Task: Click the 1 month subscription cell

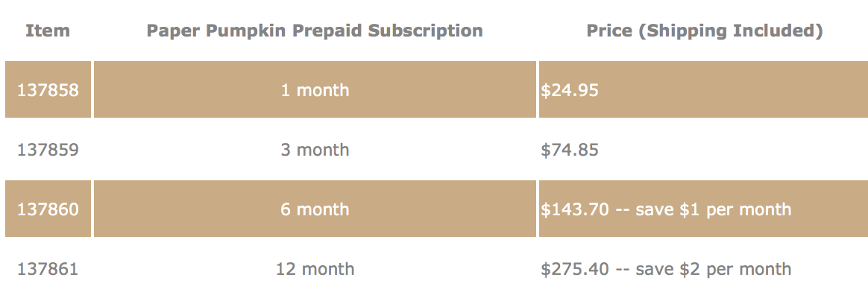Action: click(x=315, y=89)
